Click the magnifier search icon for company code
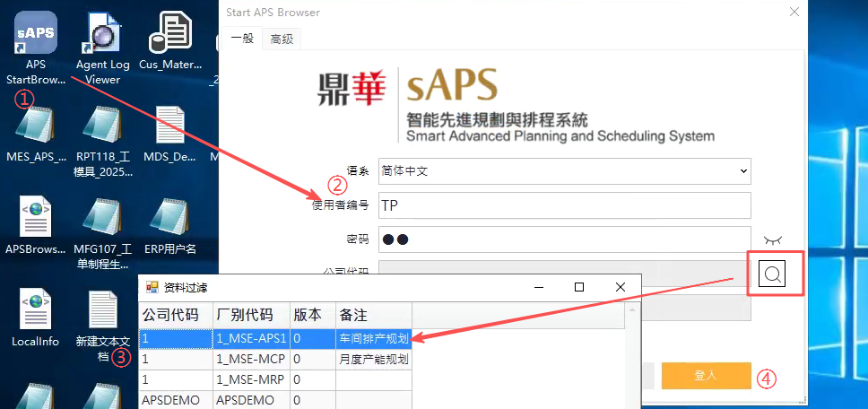868x409 pixels. pos(772,274)
